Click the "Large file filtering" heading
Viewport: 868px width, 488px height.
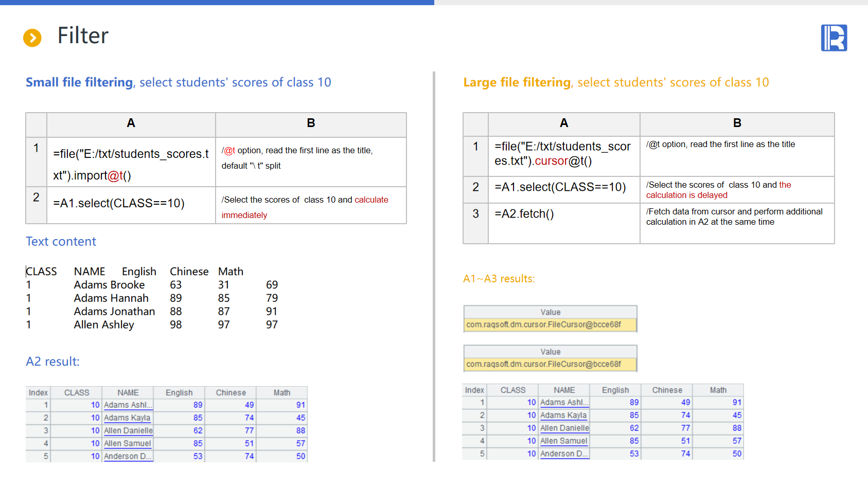point(517,82)
